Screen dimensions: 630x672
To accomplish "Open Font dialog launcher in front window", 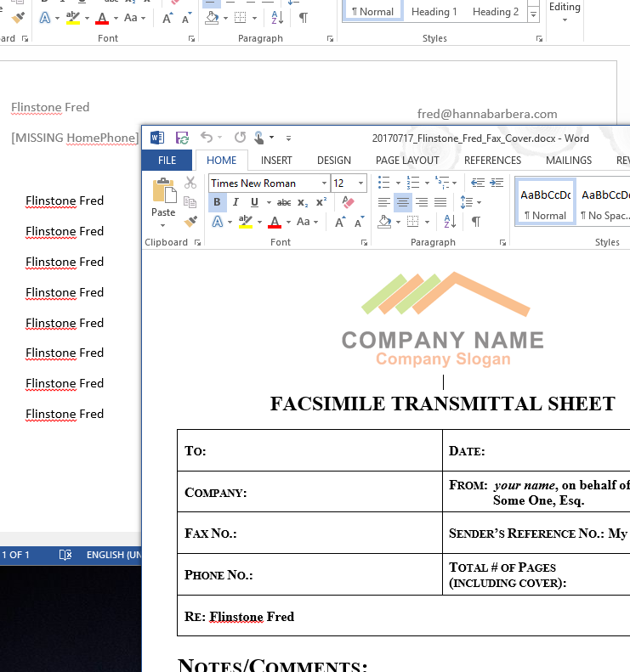I will pos(364,243).
